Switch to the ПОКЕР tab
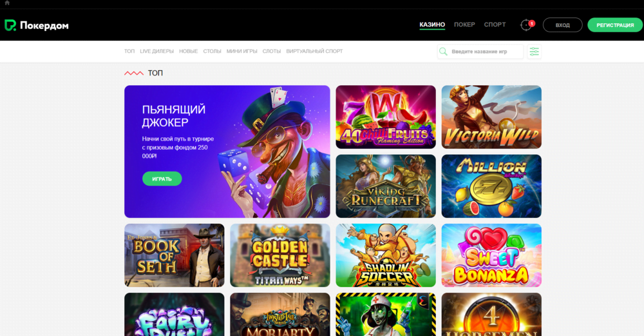The height and width of the screenshot is (336, 644). 464,25
